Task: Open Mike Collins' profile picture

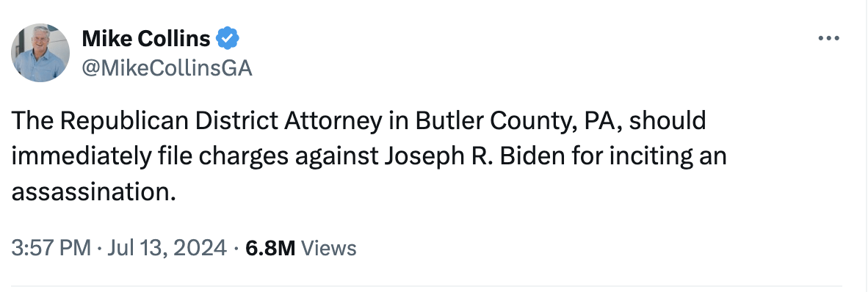Action: [40, 53]
